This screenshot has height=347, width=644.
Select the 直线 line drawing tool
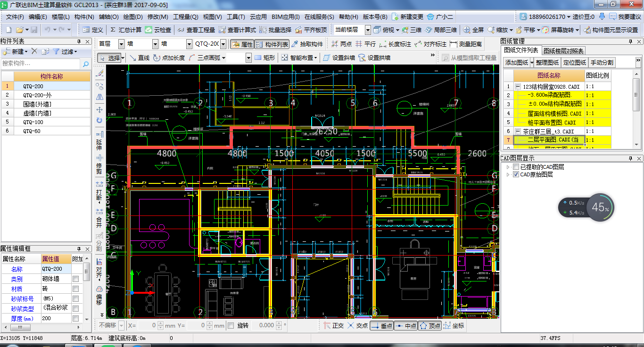tap(140, 58)
